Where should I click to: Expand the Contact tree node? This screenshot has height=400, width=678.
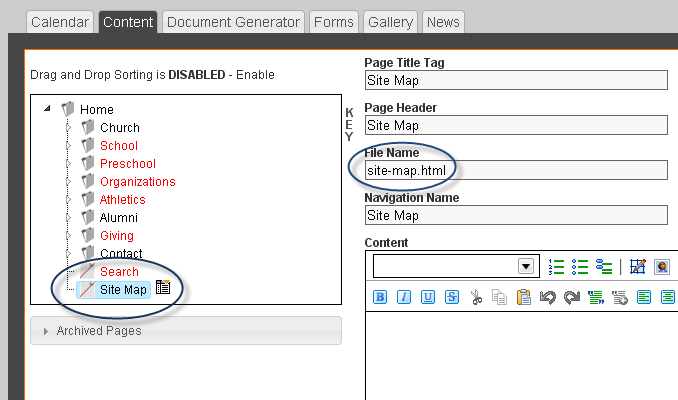68,253
